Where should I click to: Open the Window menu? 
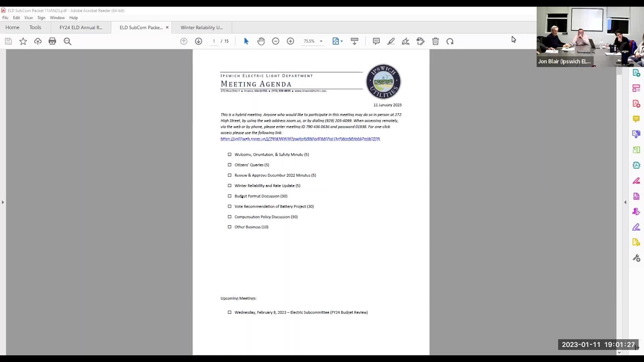click(57, 18)
